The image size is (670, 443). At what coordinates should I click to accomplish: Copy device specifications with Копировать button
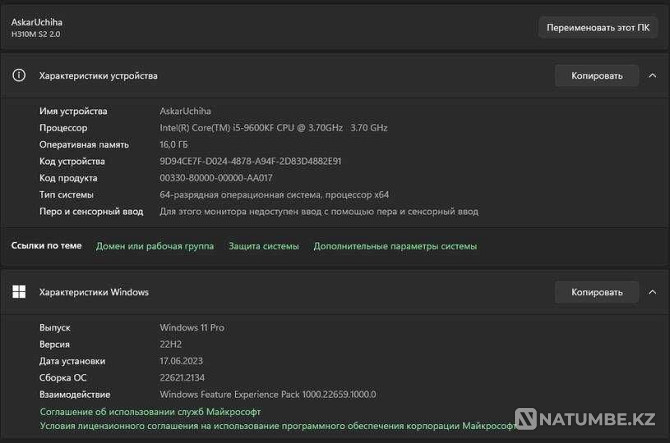click(x=597, y=76)
